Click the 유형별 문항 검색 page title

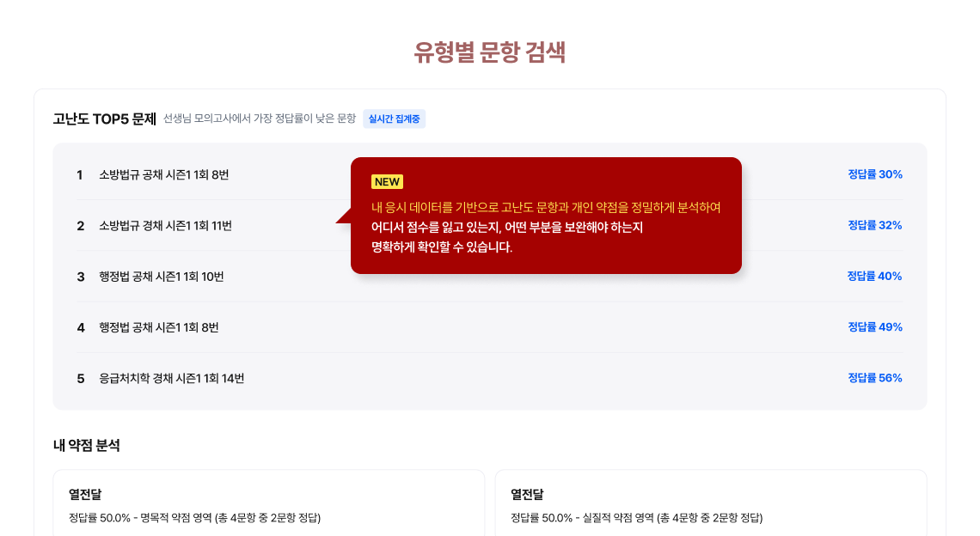point(489,52)
